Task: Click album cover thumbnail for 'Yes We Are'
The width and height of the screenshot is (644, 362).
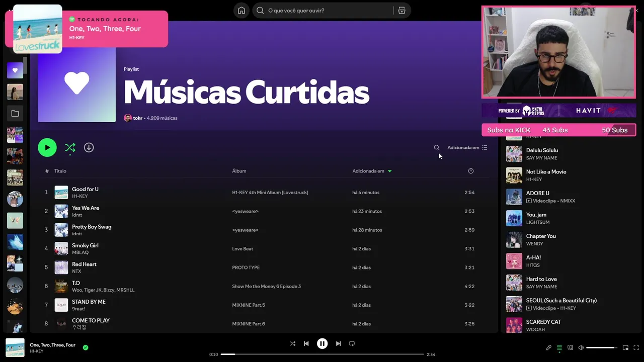Action: coord(61,211)
